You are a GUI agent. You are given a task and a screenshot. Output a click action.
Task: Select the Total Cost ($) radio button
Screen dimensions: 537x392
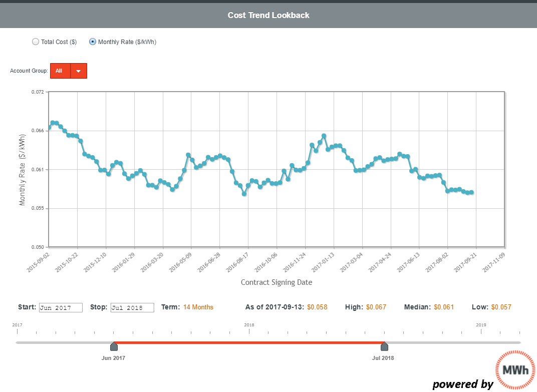(36, 42)
